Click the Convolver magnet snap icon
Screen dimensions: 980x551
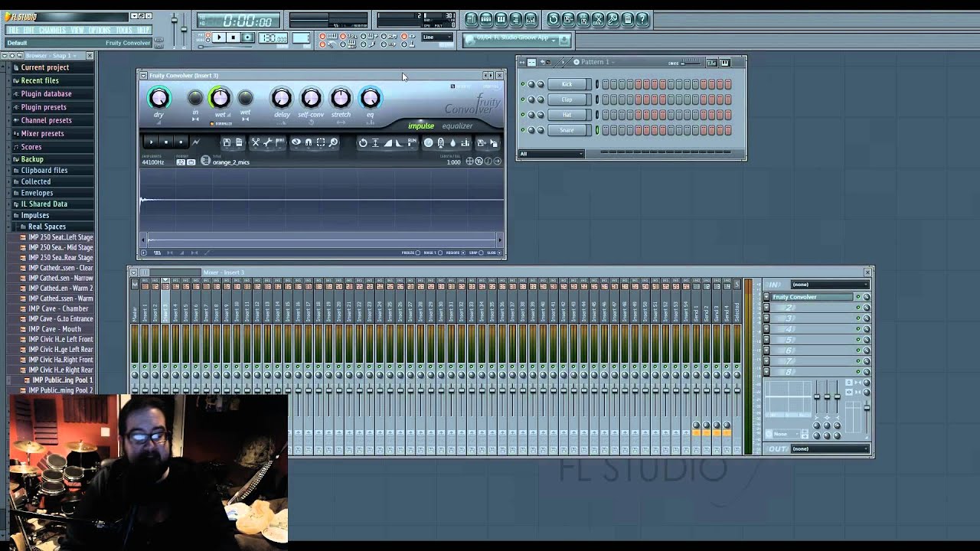click(309, 142)
